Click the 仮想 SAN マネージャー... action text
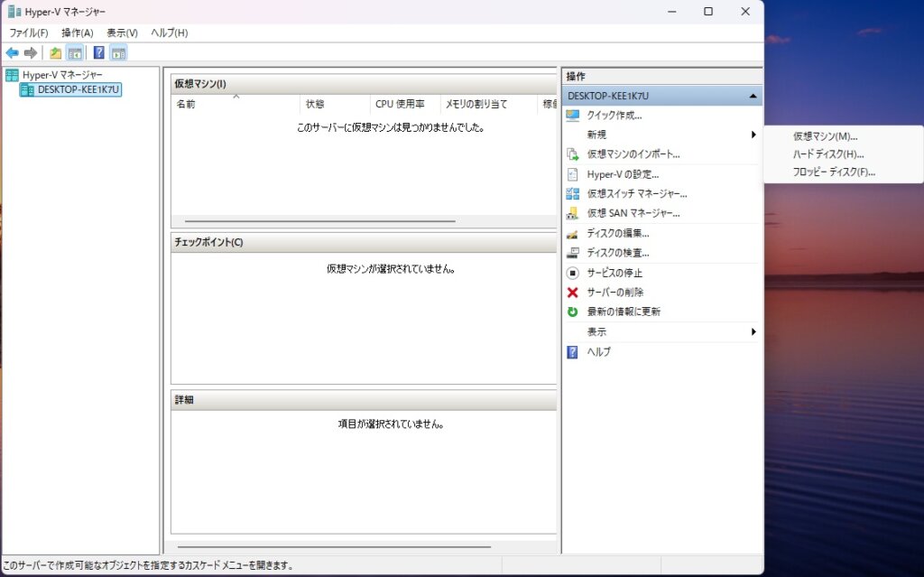924x577 pixels. [x=633, y=214]
